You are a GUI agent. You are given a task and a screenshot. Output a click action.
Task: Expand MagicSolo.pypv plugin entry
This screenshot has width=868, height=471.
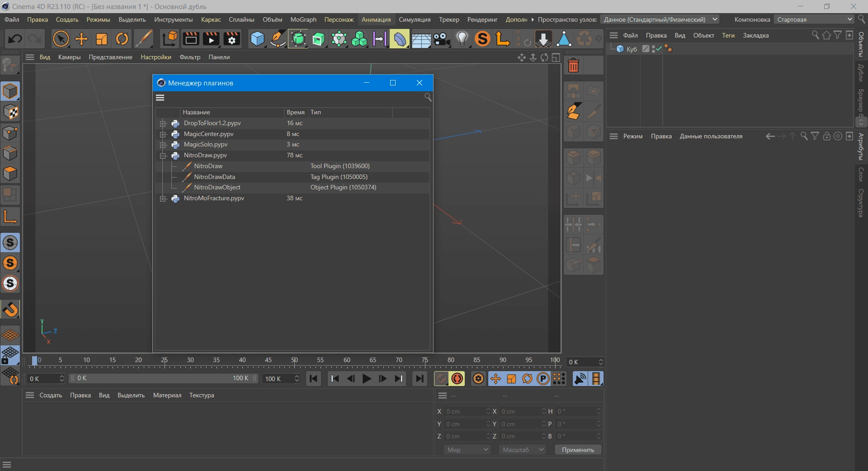[163, 145]
